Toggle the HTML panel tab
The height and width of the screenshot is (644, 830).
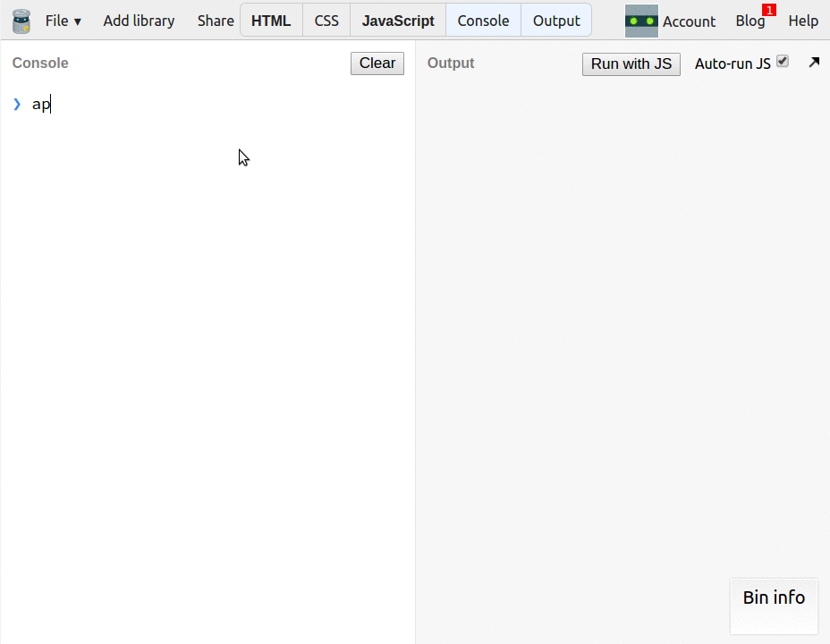[271, 21]
